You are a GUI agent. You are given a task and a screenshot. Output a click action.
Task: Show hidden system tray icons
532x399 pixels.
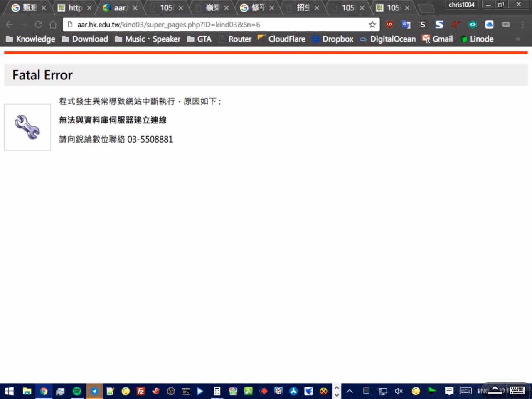tap(350, 391)
